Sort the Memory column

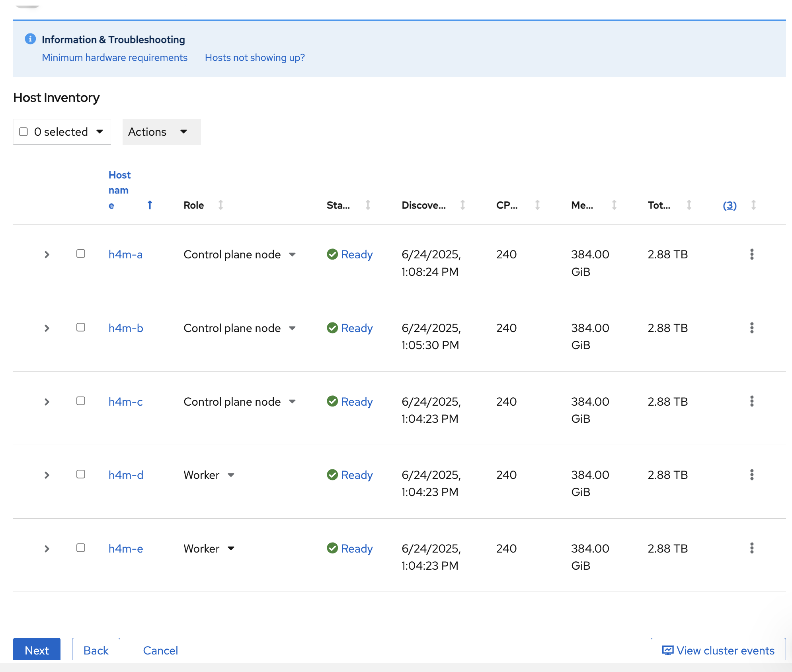[x=614, y=205]
